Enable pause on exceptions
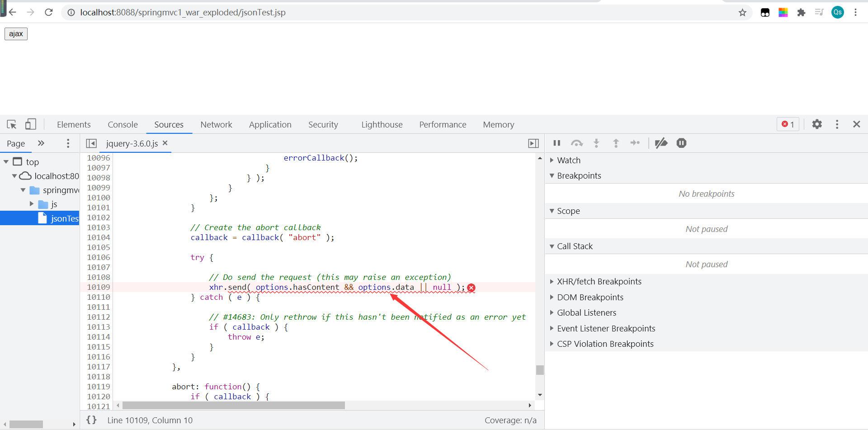The width and height of the screenshot is (868, 430). pos(681,143)
